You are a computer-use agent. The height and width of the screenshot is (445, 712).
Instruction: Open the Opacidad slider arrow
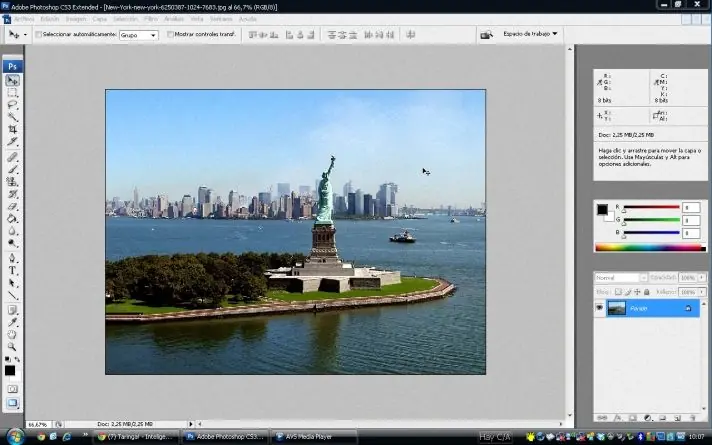pyautogui.click(x=702, y=277)
